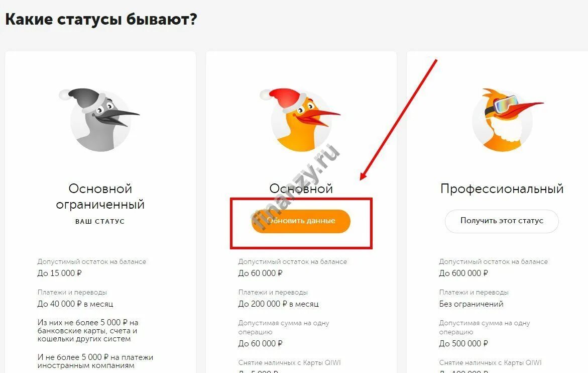Image resolution: width=588 pixels, height=373 pixels.
Task: Click the 'Основной' status heading
Action: pyautogui.click(x=301, y=189)
